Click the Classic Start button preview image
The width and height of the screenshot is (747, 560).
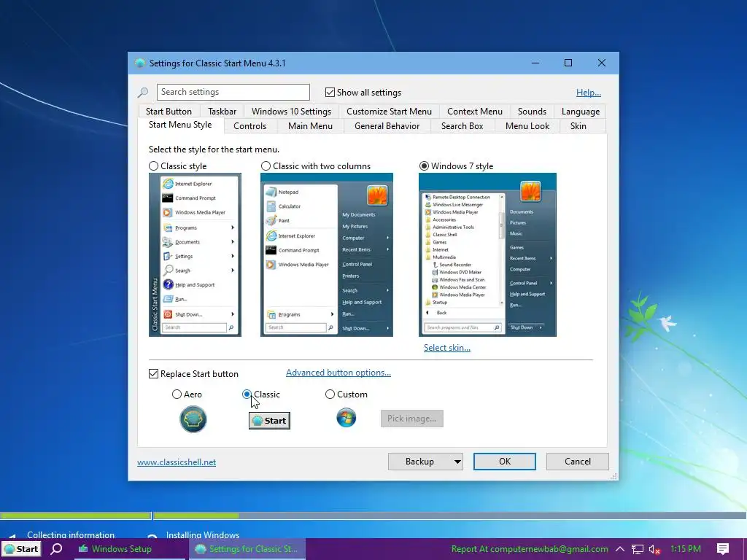click(269, 421)
